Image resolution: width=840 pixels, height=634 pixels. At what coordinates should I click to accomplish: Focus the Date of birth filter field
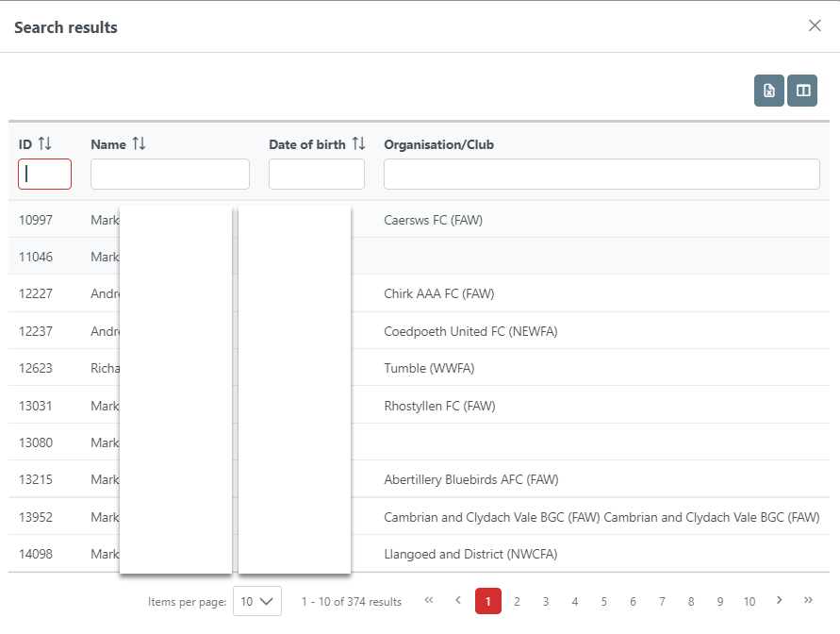pyautogui.click(x=316, y=174)
